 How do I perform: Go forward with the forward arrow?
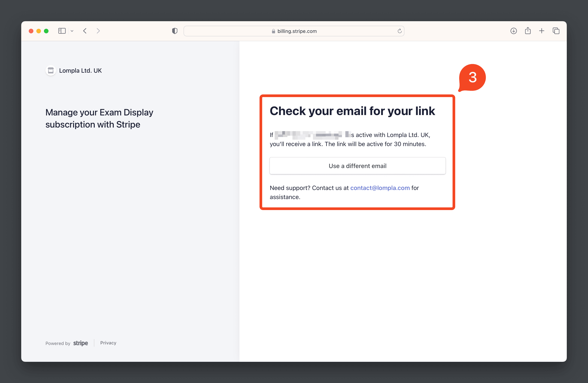point(98,31)
